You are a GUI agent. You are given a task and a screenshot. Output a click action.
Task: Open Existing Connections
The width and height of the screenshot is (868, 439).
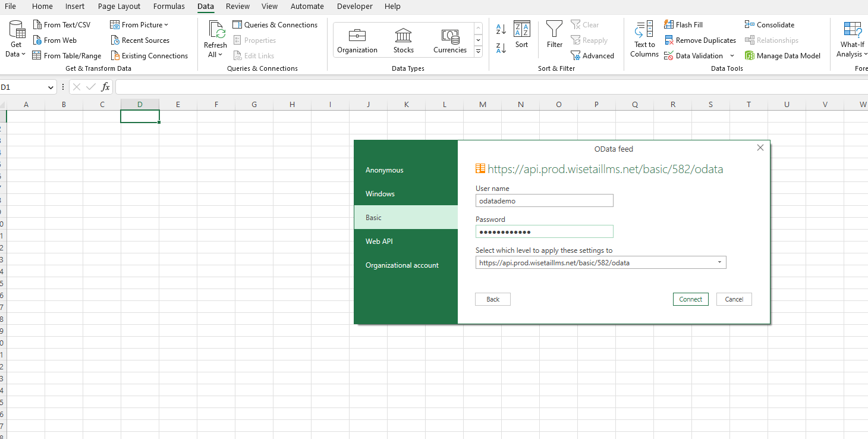point(149,56)
